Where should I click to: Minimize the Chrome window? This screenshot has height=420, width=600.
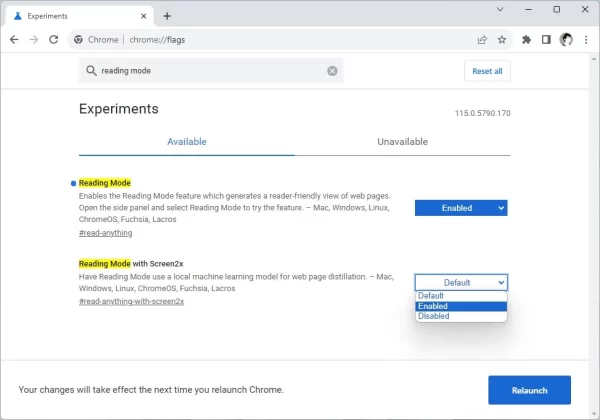point(528,9)
